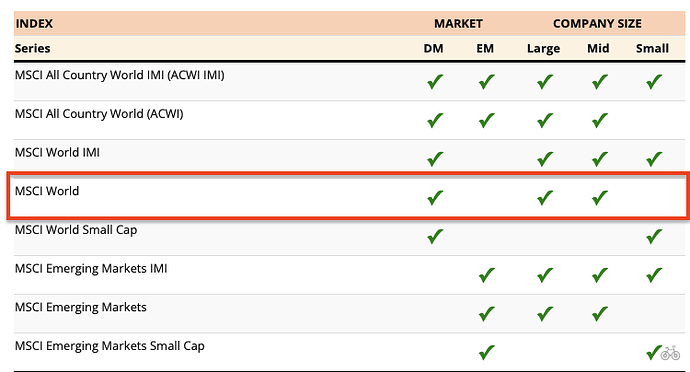Click the MARKET column group header
The width and height of the screenshot is (690, 372).
[458, 24]
